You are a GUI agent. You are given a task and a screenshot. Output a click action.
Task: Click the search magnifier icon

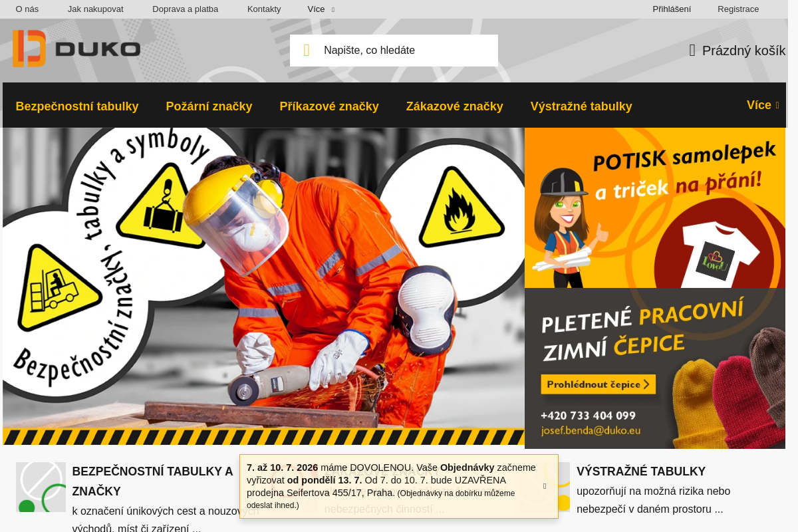pyautogui.click(x=307, y=51)
